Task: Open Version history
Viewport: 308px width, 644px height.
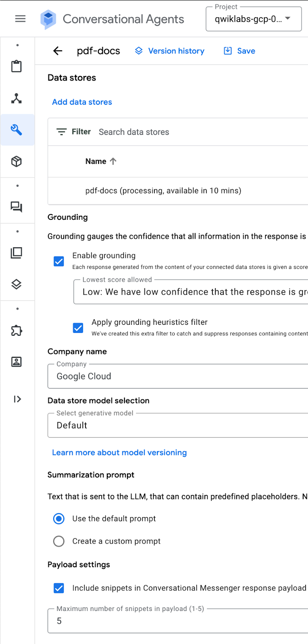Action: pyautogui.click(x=170, y=51)
